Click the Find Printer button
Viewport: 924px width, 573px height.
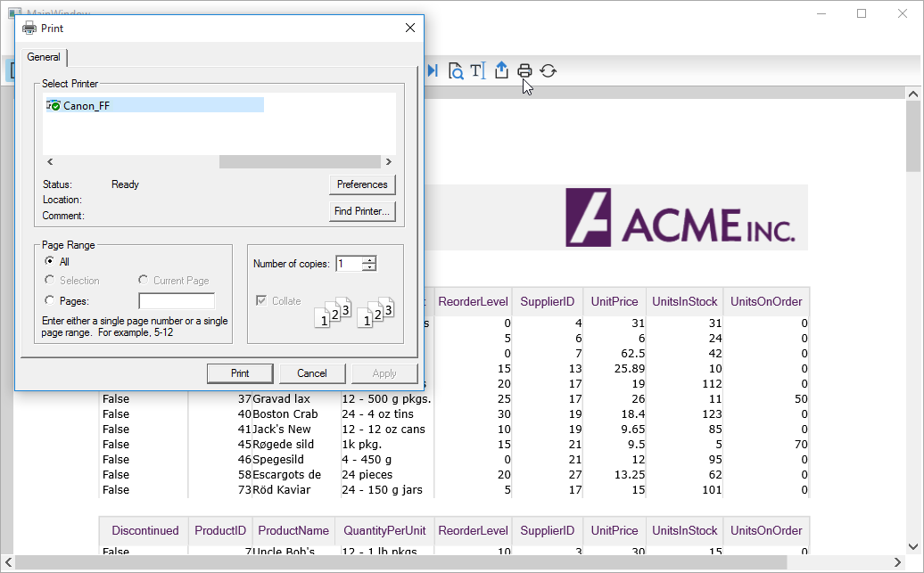362,211
